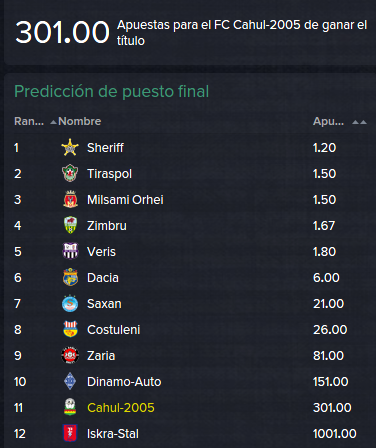
Task: Click the Sheriff club badge icon
Action: pyautogui.click(x=70, y=147)
